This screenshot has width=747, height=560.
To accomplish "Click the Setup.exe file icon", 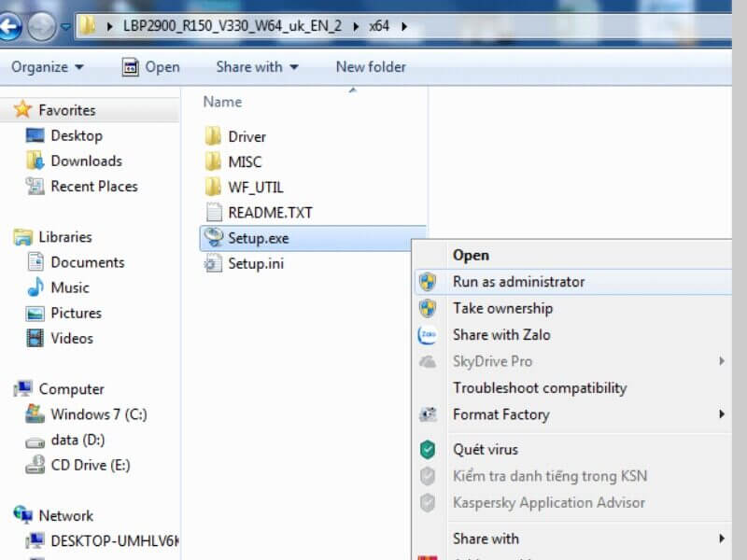I will pos(214,238).
